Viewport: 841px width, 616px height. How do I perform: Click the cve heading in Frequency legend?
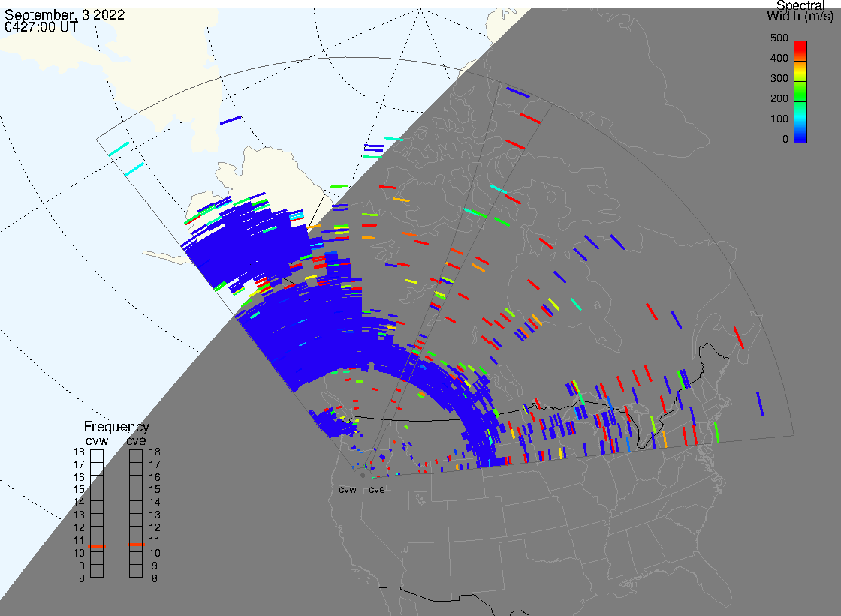point(136,441)
